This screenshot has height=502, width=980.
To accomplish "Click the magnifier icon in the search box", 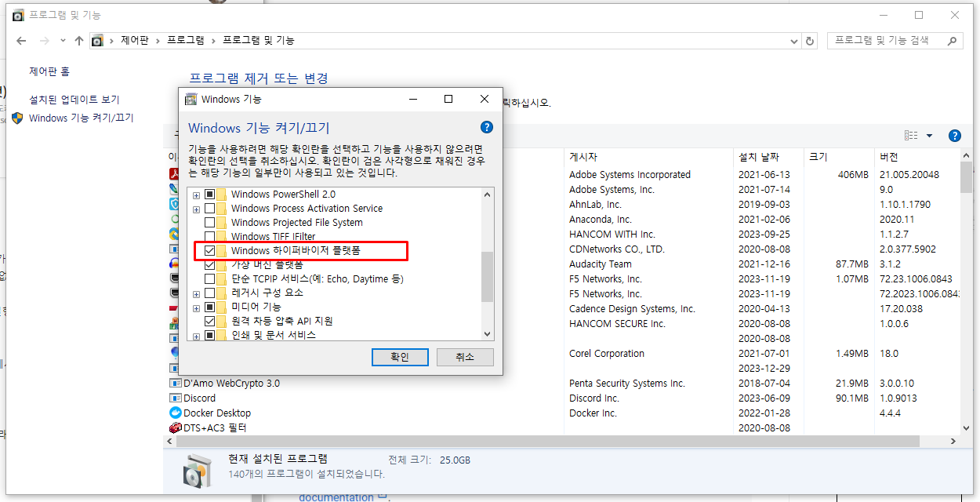I will [953, 40].
